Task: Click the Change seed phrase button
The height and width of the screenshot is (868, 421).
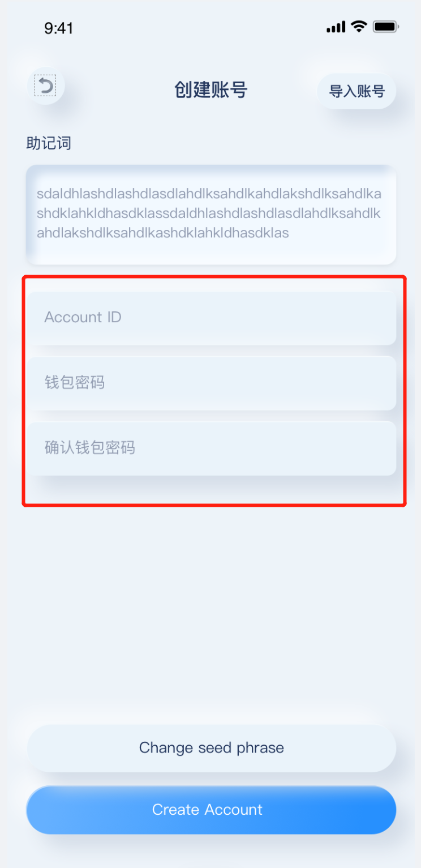Action: click(212, 748)
